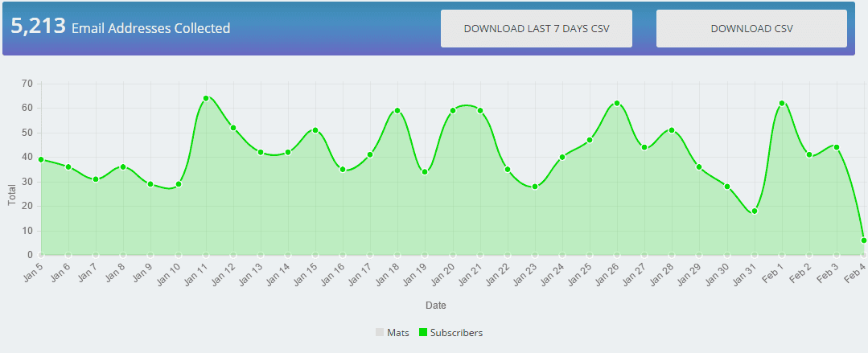Select the Jan 18 subscriber data point

click(397, 110)
